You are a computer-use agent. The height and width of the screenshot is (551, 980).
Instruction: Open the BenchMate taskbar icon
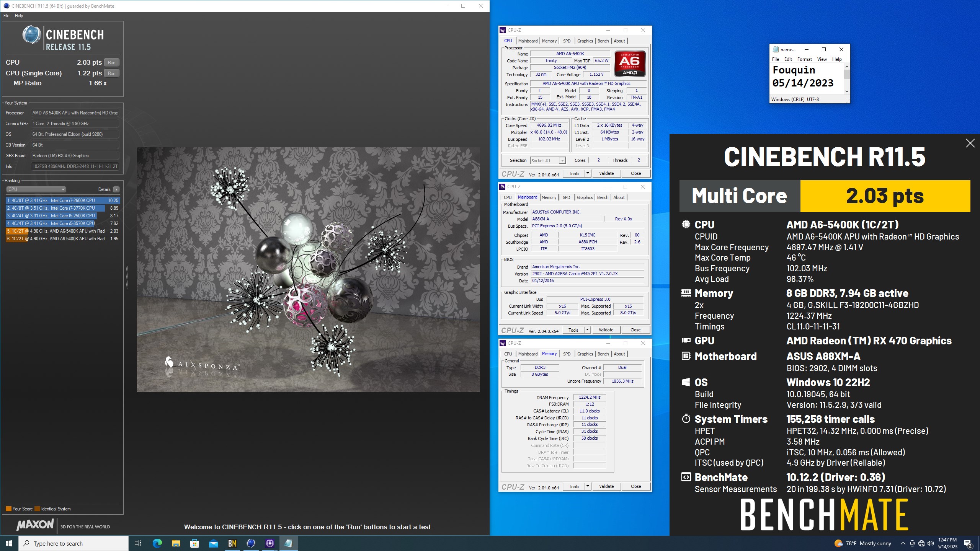[x=232, y=543]
